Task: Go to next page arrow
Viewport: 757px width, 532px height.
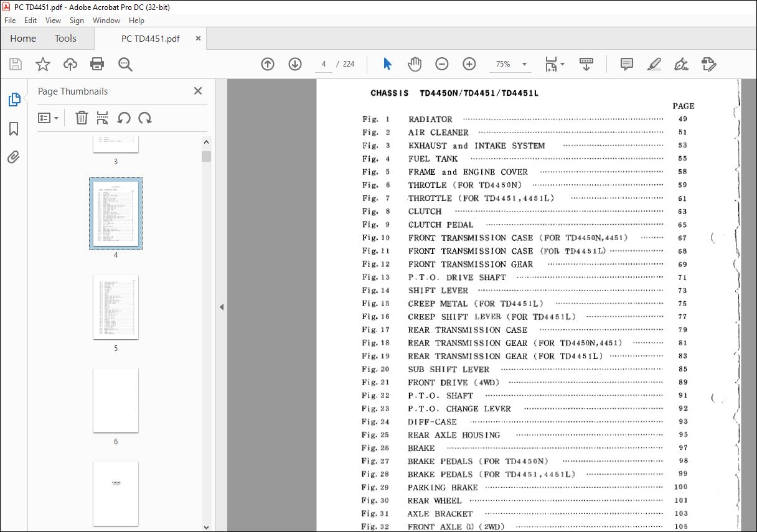Action: pyautogui.click(x=295, y=64)
